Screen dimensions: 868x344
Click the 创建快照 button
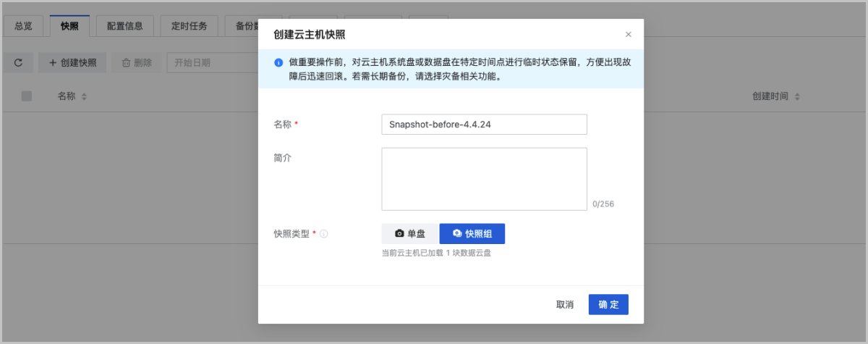point(72,63)
